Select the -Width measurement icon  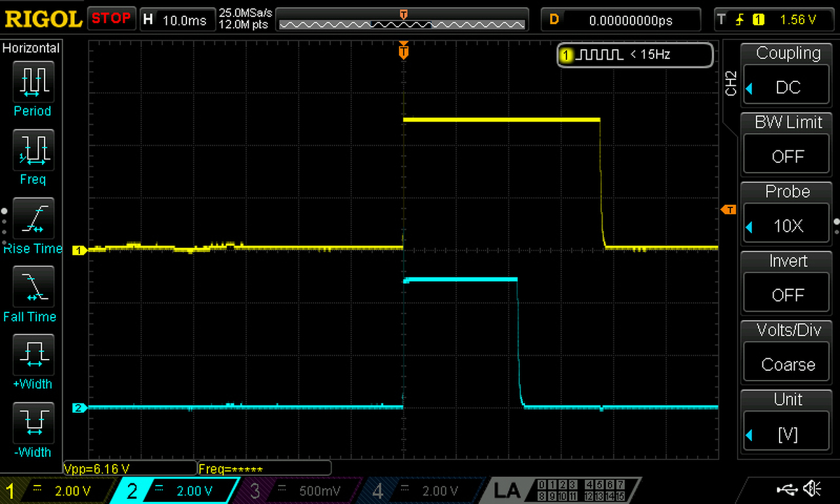point(33,423)
